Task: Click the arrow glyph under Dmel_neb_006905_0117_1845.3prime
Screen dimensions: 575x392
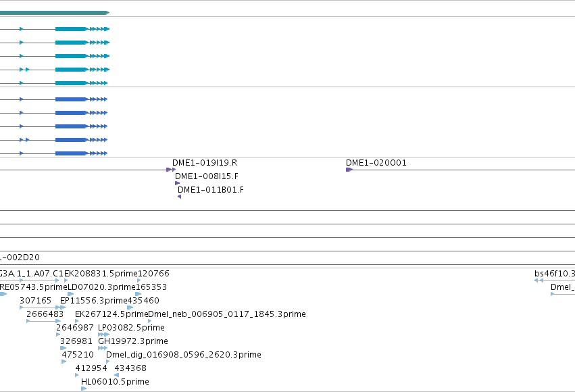Action: pyautogui.click(x=149, y=321)
